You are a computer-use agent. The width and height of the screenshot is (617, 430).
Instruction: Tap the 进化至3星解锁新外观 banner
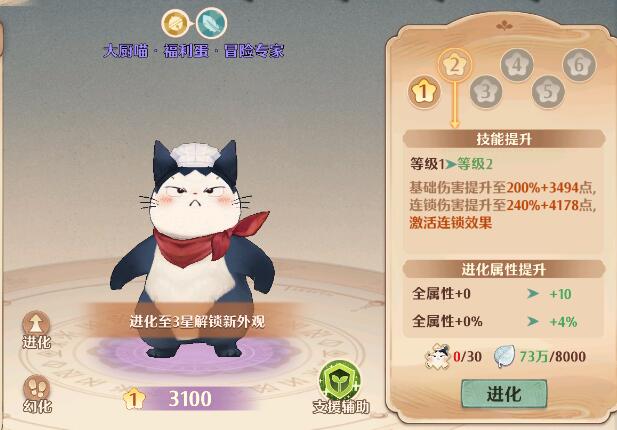196,321
